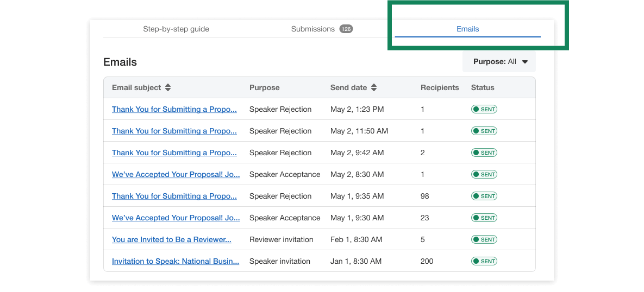Open 'You are Invited to Be a Reviewer' email
644x292 pixels.
pos(172,239)
